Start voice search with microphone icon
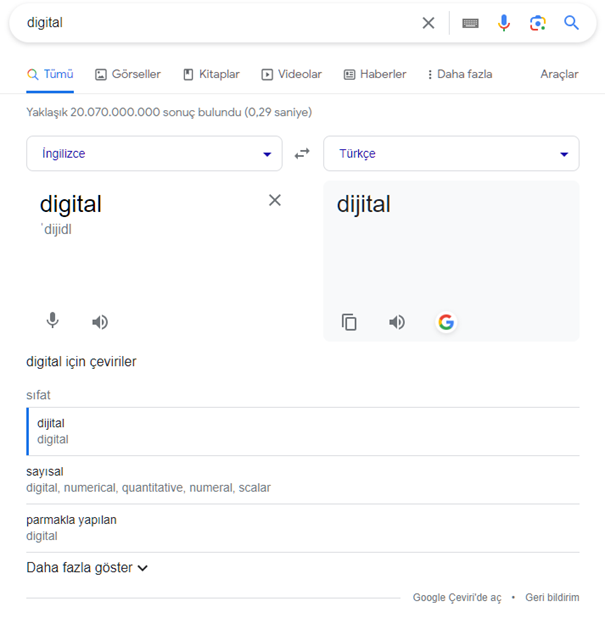 (504, 23)
